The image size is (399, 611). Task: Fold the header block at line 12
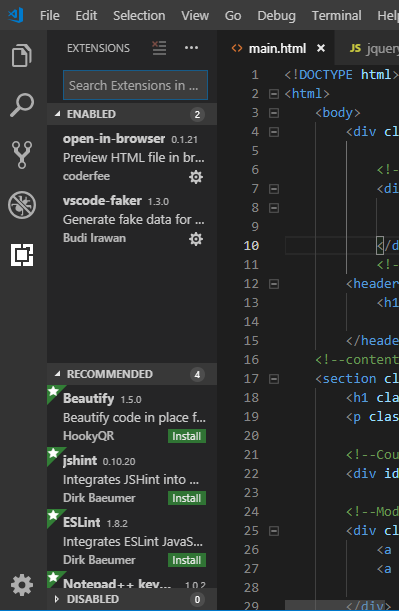click(x=274, y=284)
